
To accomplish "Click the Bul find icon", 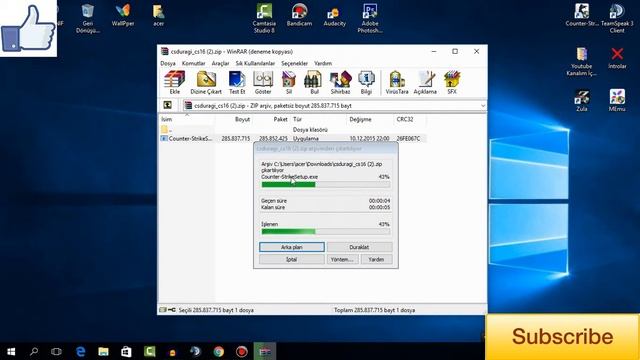I will [313, 82].
